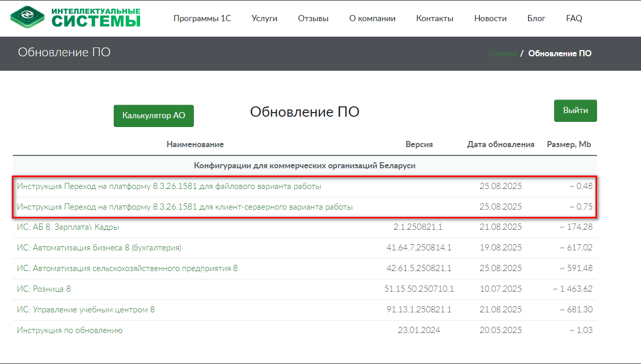Open the FAQ page

tap(574, 18)
